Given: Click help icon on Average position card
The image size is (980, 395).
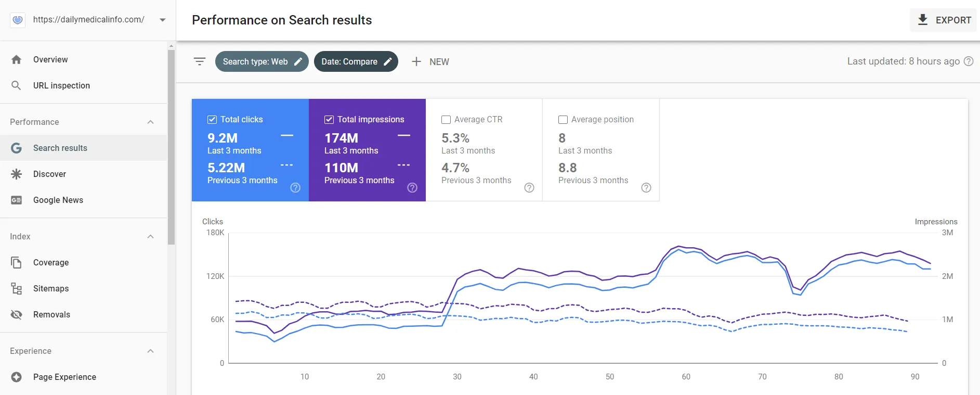Looking at the screenshot, I should [646, 188].
